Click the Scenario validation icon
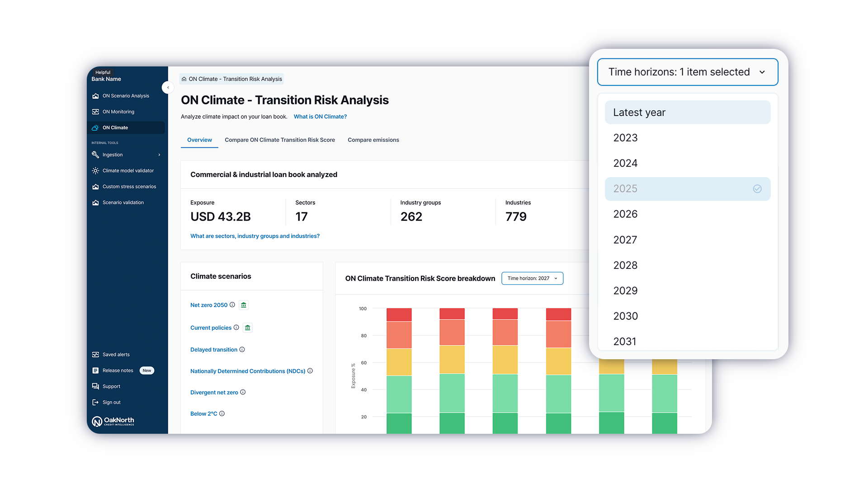 click(95, 202)
